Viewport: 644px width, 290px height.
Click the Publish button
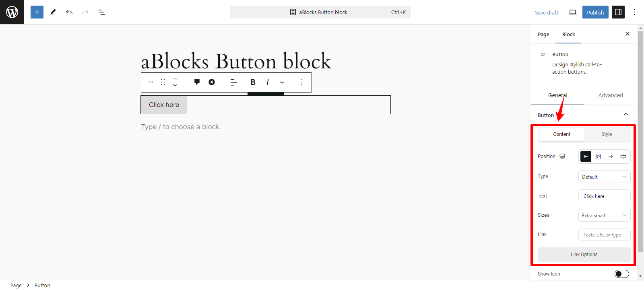point(595,12)
